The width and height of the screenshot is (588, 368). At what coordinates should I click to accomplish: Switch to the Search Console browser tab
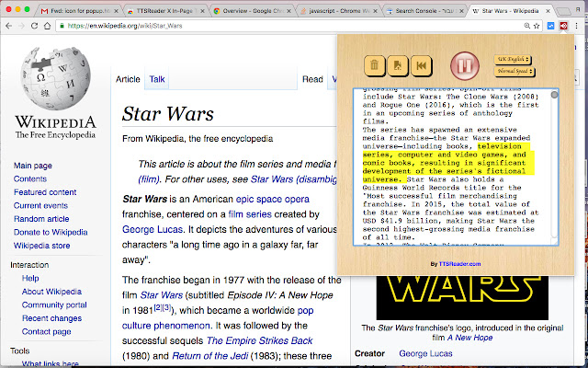tap(424, 11)
